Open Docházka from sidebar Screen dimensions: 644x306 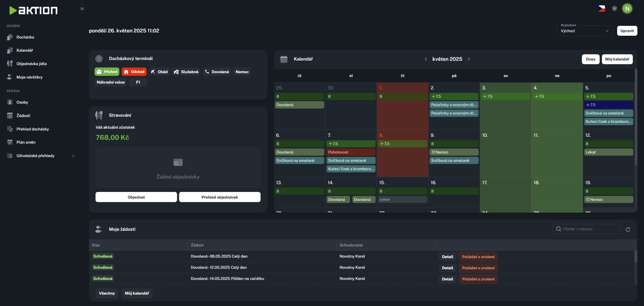point(25,37)
